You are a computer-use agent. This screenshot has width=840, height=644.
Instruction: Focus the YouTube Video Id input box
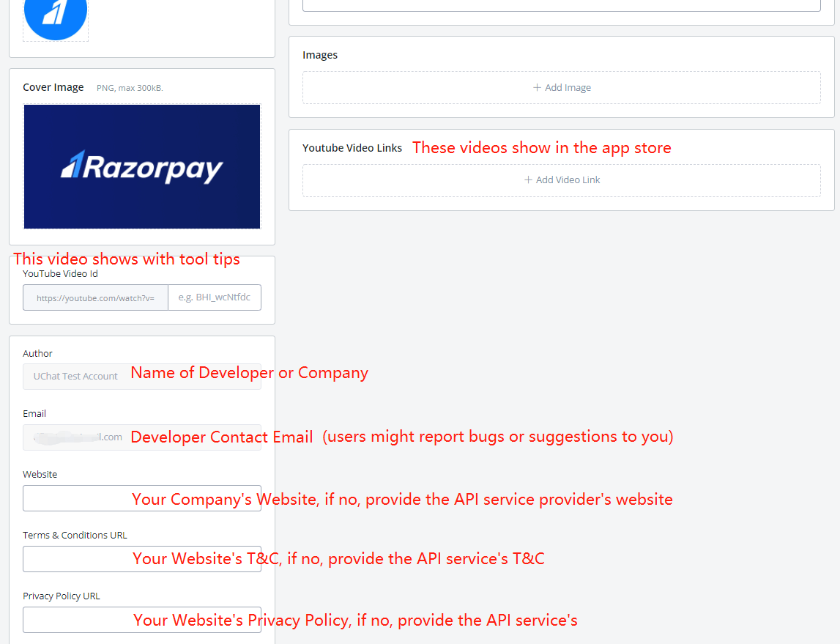(x=214, y=297)
